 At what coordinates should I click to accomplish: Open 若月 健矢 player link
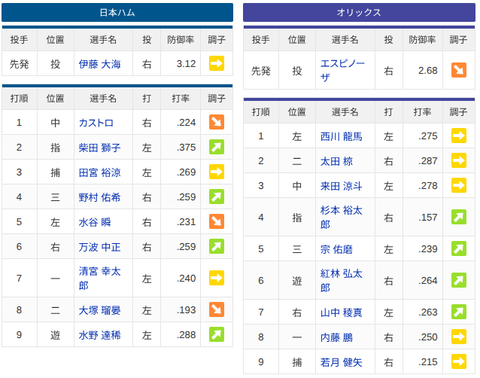(x=341, y=362)
